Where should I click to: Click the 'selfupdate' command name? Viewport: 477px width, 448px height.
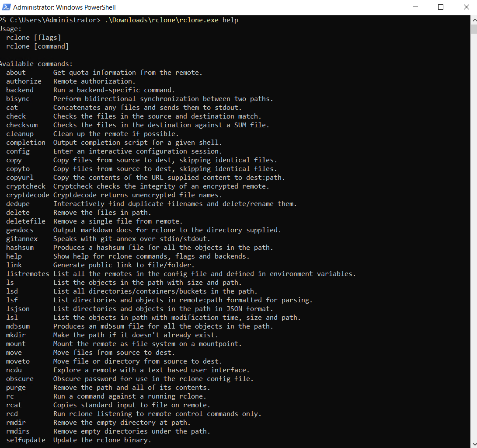pos(26,440)
